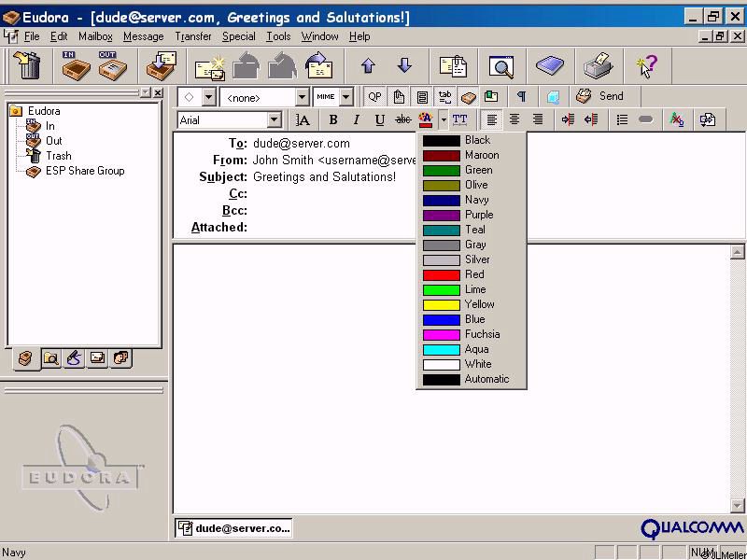Click the Print toolbar icon

tap(599, 65)
